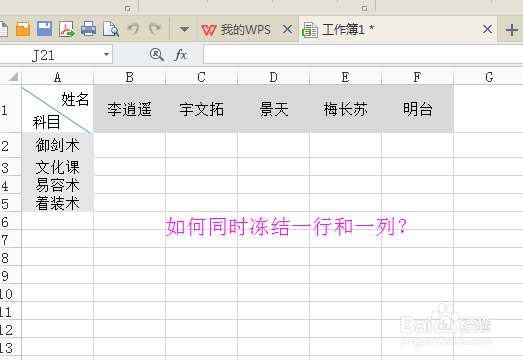Click the New document icon
523x360 pixels.
(x=3, y=29)
